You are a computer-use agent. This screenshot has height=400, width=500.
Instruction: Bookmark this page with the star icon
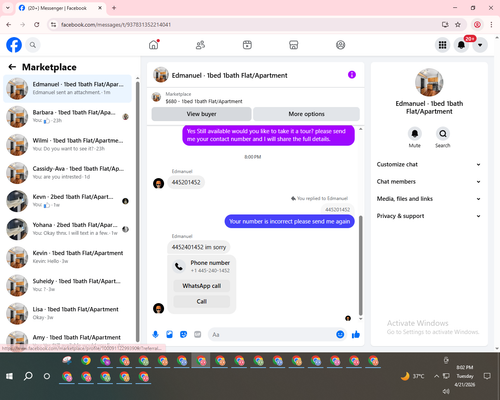[x=458, y=25]
